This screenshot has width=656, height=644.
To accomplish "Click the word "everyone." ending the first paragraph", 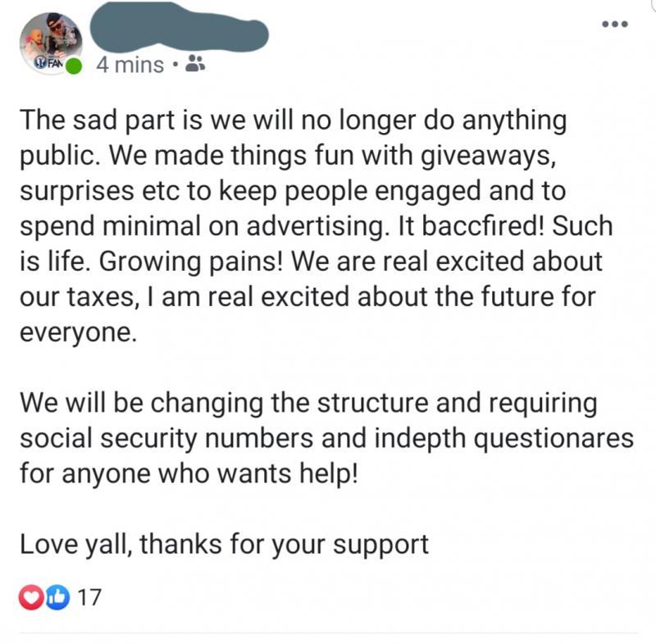I will tap(78, 334).
